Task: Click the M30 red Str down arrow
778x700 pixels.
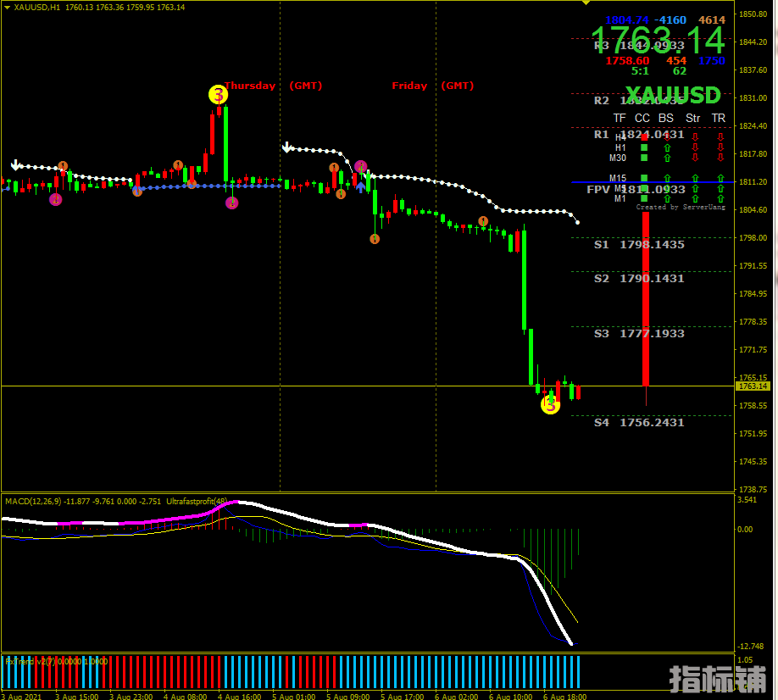Action: tap(694, 158)
